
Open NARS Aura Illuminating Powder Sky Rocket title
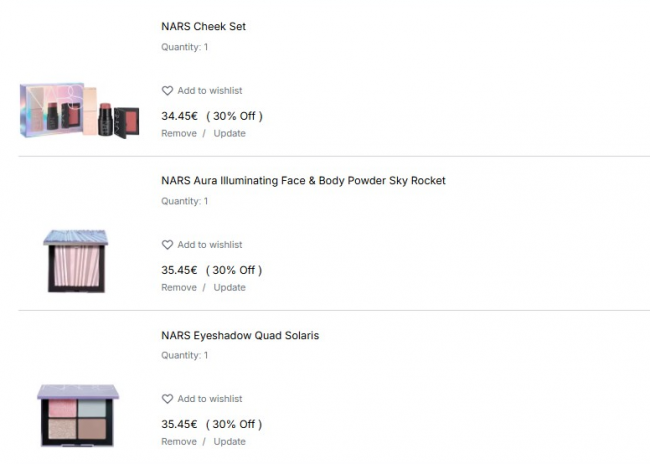[303, 181]
